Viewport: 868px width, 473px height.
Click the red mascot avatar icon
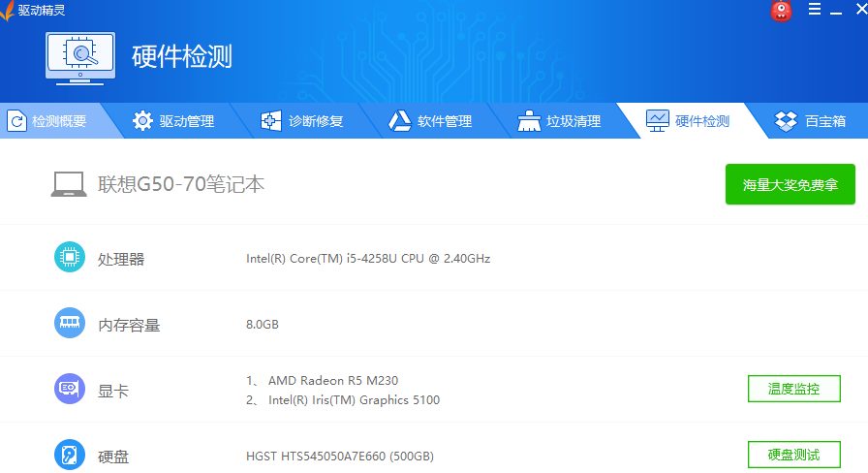(x=781, y=11)
